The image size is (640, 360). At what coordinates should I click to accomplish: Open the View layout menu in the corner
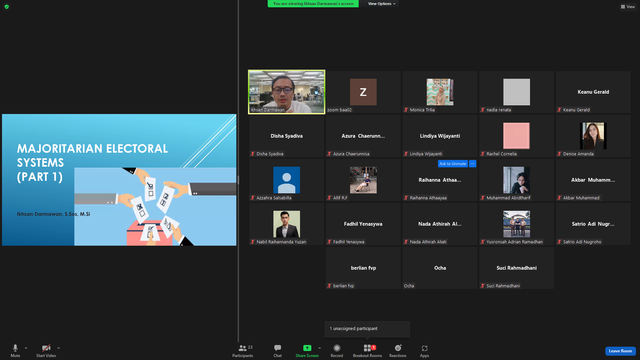(x=628, y=7)
